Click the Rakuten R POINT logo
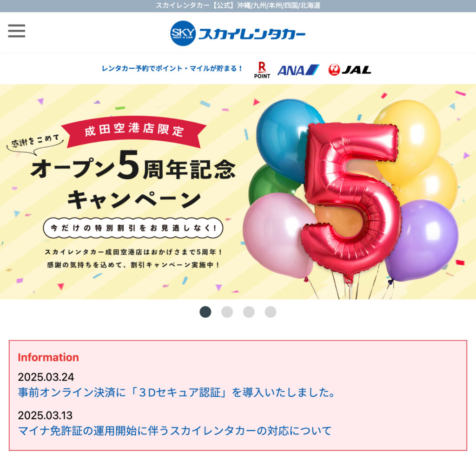476x465 pixels. [262, 70]
